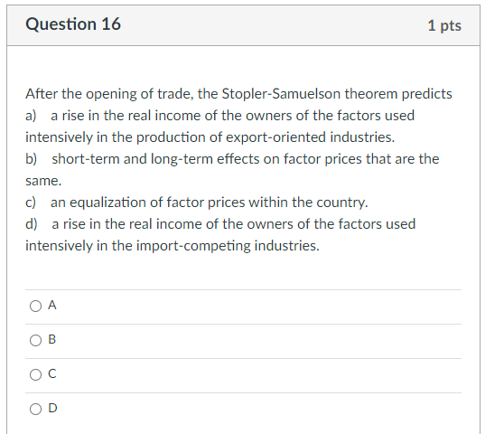
Task: Click the word Stopler-Samuelson in the question
Action: click(x=281, y=94)
